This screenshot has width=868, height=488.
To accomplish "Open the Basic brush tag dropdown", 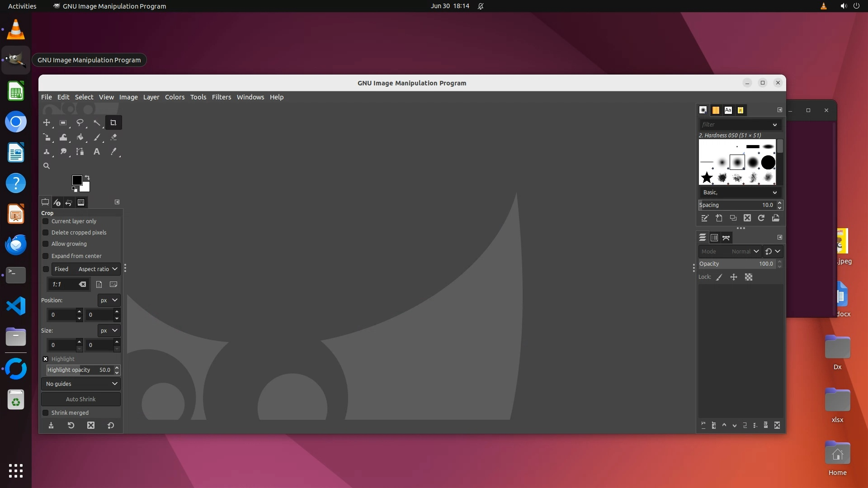I will click(x=740, y=192).
